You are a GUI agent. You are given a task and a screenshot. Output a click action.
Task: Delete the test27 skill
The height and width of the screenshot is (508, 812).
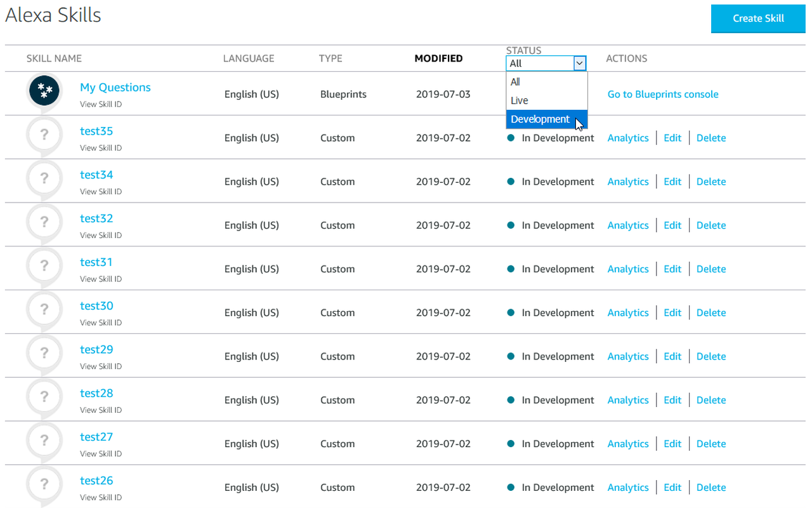pos(711,444)
